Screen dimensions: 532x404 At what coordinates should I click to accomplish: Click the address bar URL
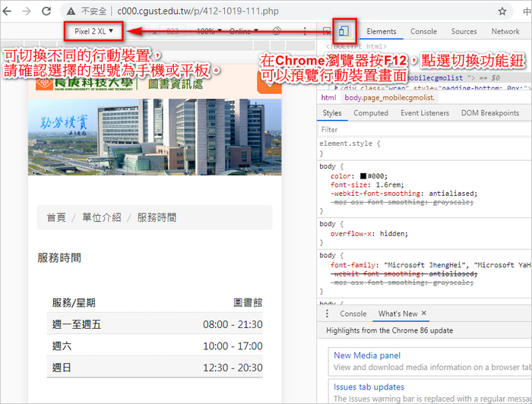198,11
